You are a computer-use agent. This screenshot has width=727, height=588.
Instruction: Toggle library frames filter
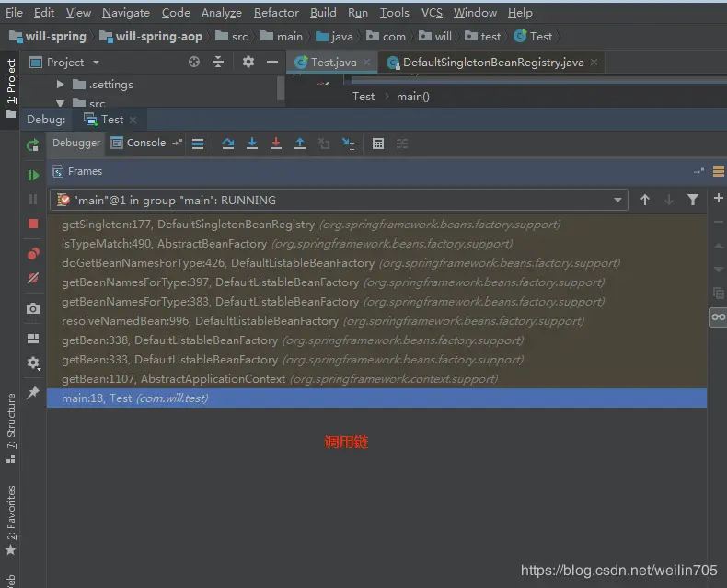pyautogui.click(x=693, y=200)
